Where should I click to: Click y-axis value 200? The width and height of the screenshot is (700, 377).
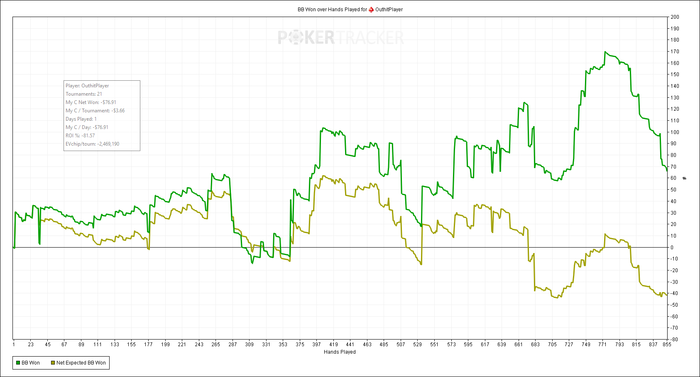675,17
